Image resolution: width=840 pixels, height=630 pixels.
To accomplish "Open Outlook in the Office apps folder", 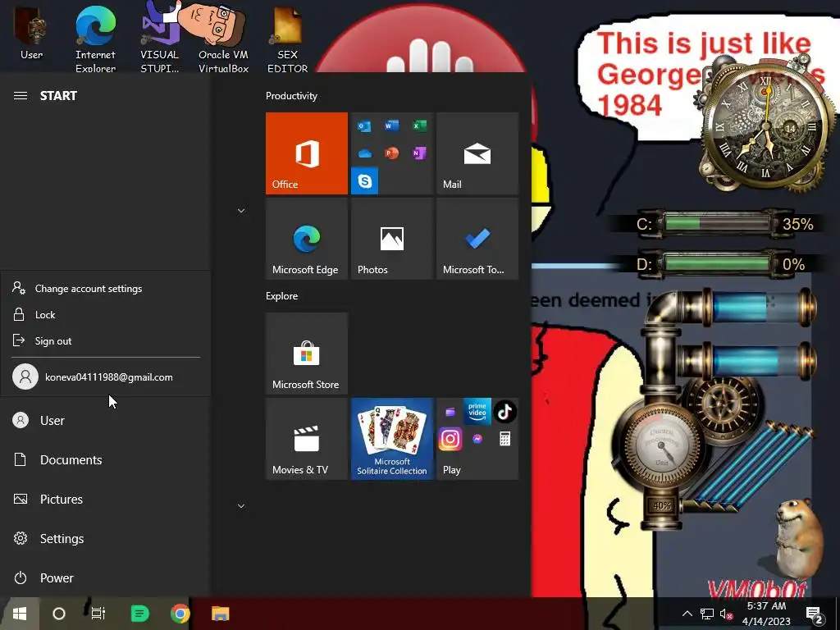I will coord(364,126).
